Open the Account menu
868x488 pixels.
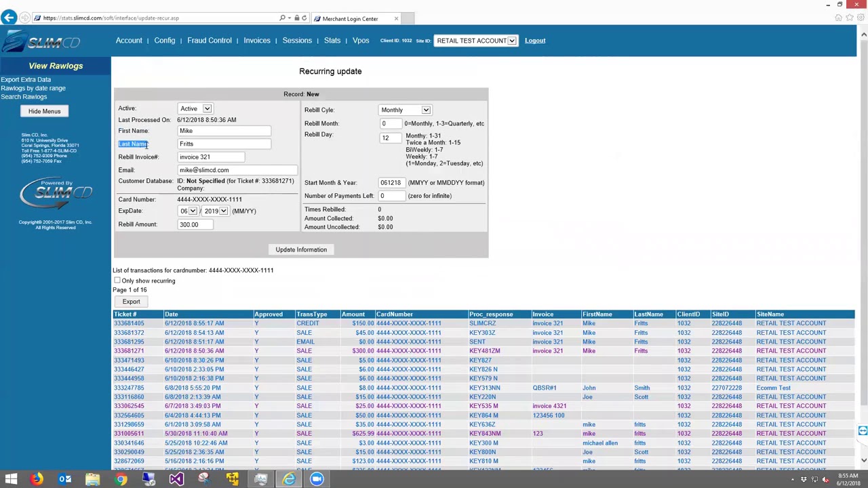129,41
